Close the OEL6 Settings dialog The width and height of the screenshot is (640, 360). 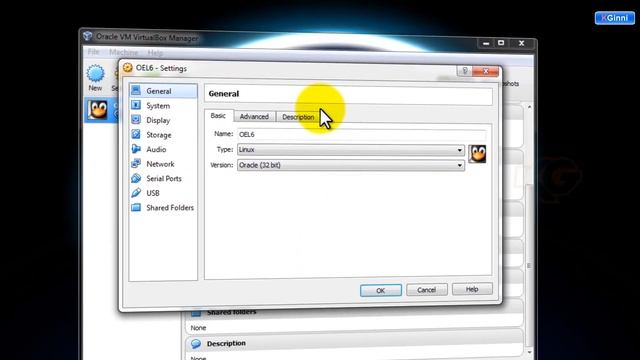coord(486,71)
